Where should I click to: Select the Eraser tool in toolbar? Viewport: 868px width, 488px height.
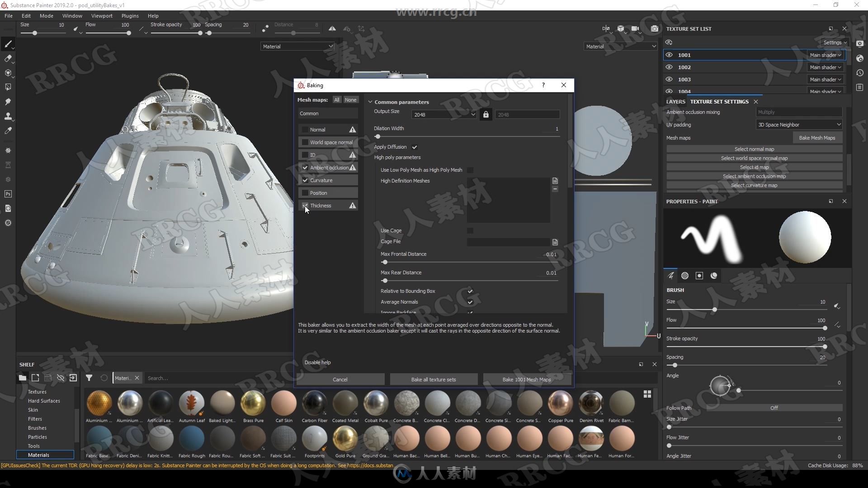pyautogui.click(x=8, y=57)
